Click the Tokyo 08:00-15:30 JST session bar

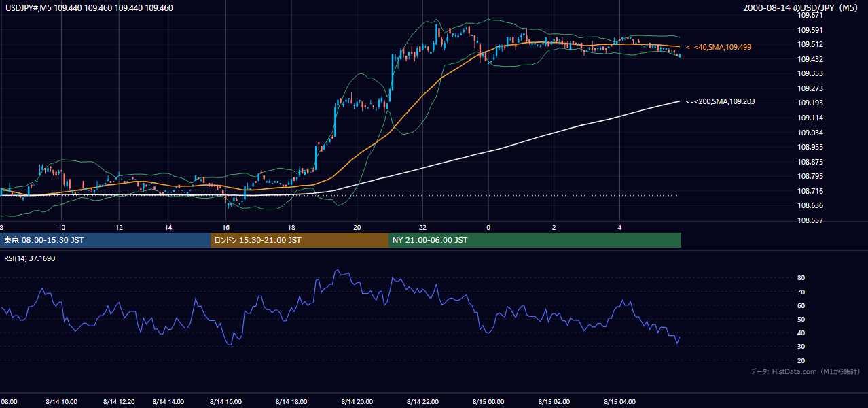click(105, 240)
